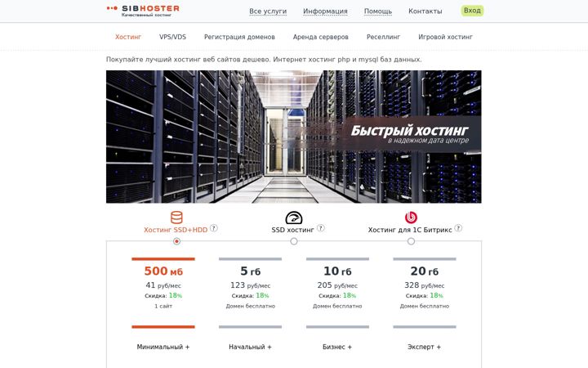Click the 328 руб/мес price
The image size is (588, 368).
click(424, 285)
